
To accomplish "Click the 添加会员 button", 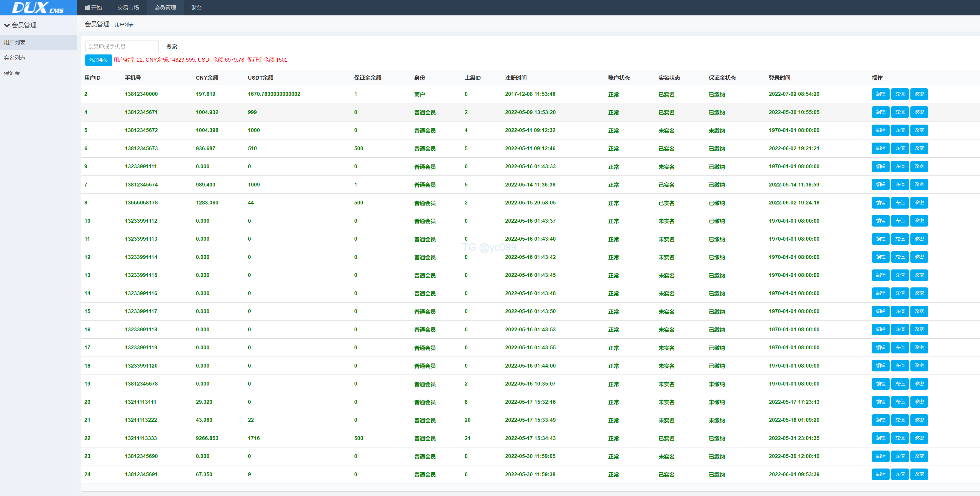I will click(x=98, y=60).
